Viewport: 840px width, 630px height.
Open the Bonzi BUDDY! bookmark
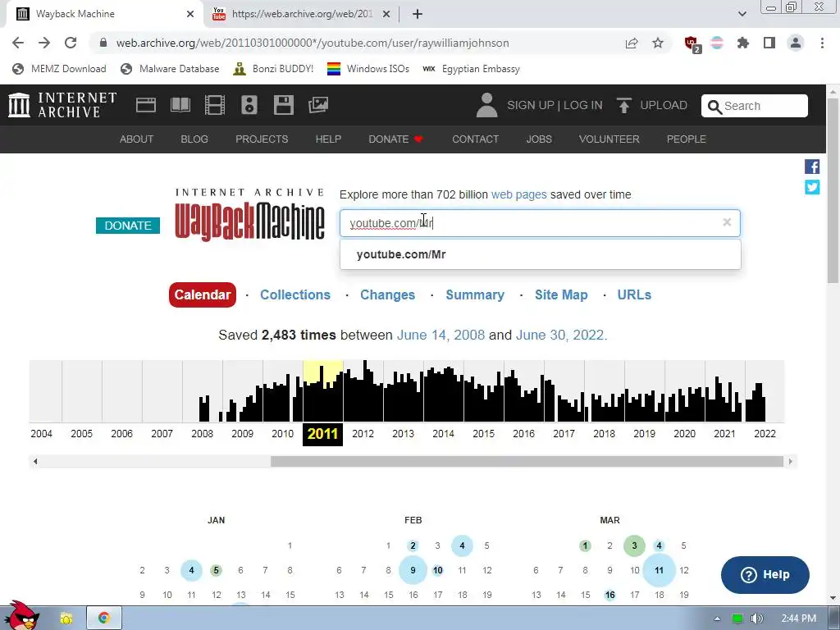[x=273, y=69]
